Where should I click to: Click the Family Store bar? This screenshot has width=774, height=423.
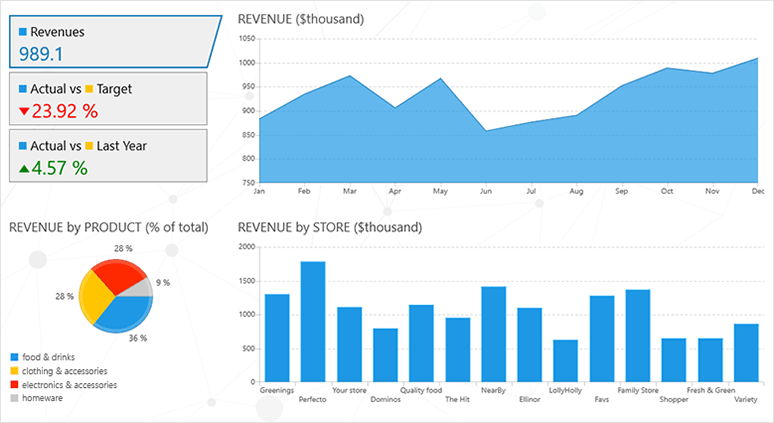[638, 336]
